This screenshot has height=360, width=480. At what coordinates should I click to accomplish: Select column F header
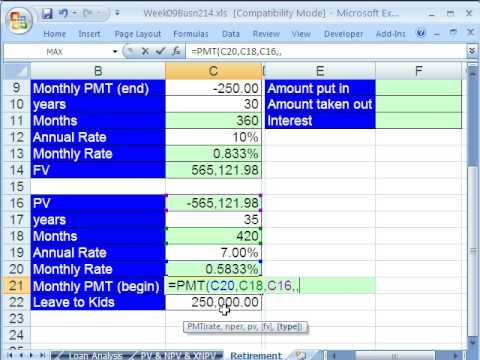coord(419,71)
